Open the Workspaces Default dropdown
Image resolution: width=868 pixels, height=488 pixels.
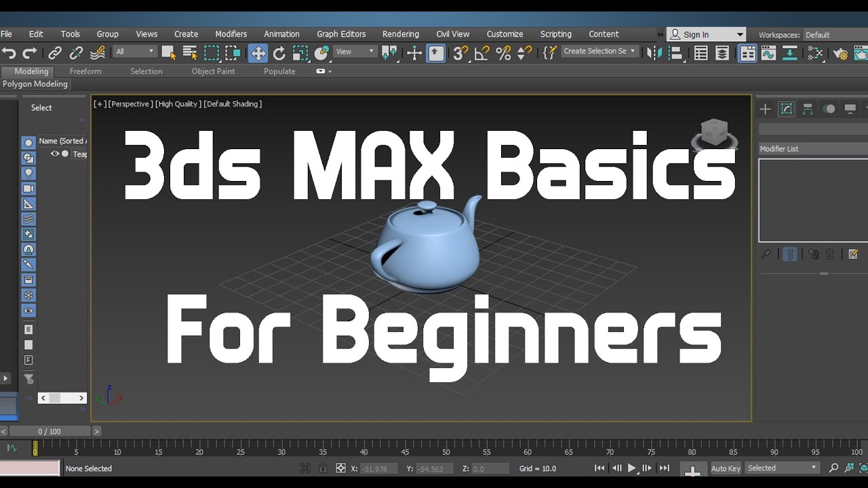point(835,35)
